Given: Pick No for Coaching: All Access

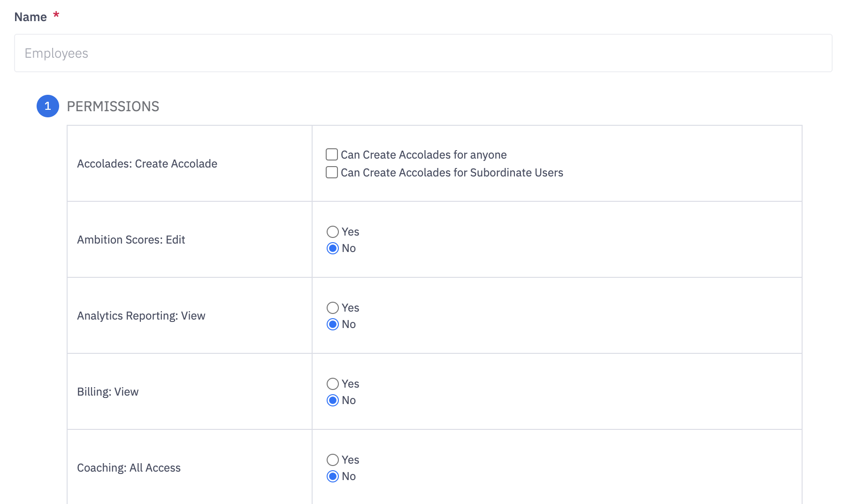Looking at the screenshot, I should tap(333, 476).
